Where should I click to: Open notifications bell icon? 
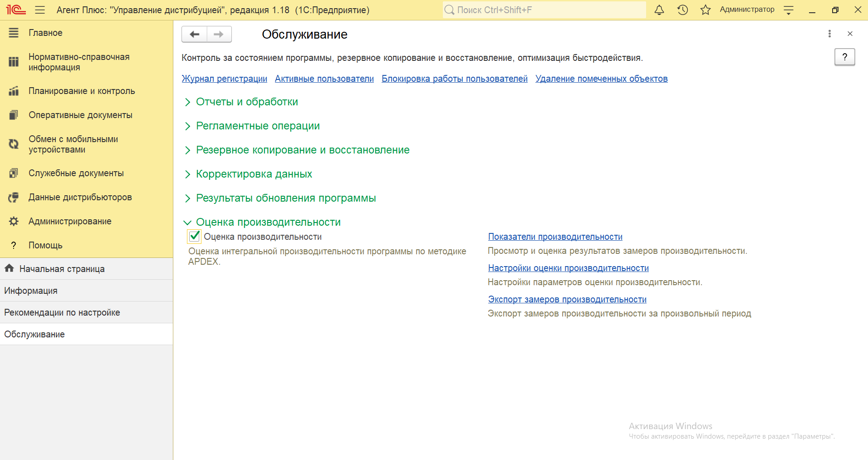(x=659, y=10)
